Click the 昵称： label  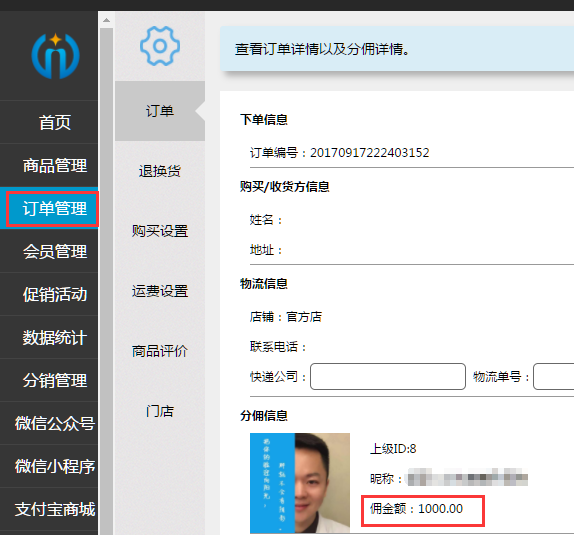[386, 479]
